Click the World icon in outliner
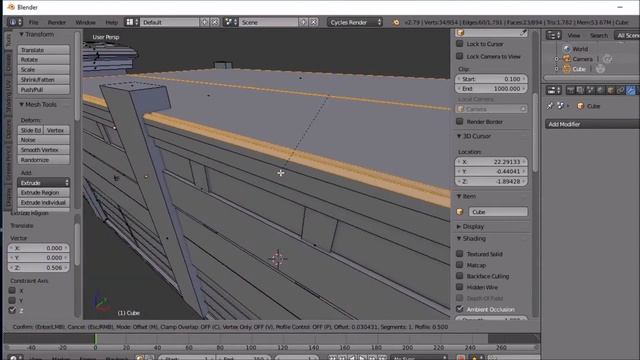This screenshot has width=640, height=360. [x=567, y=49]
